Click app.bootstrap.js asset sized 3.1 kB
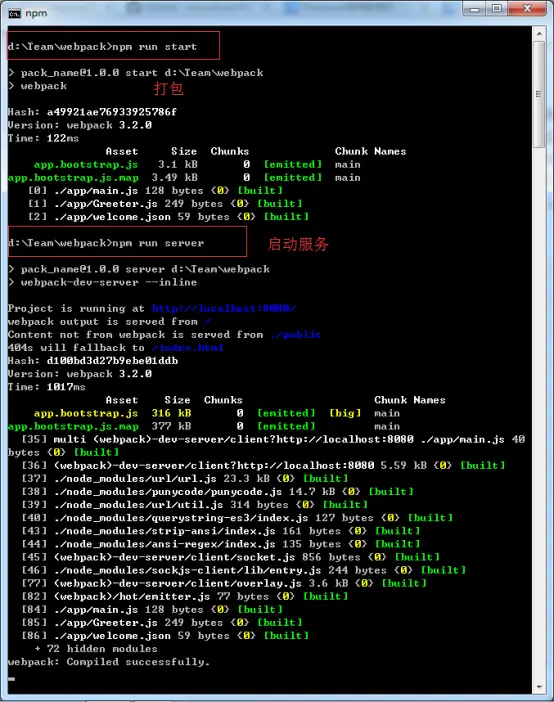The height and width of the screenshot is (702, 554). [86, 165]
